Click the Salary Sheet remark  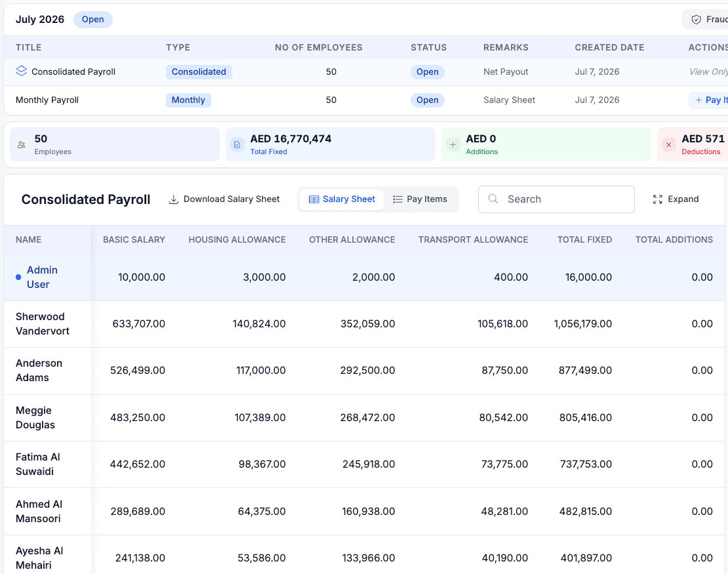(509, 100)
